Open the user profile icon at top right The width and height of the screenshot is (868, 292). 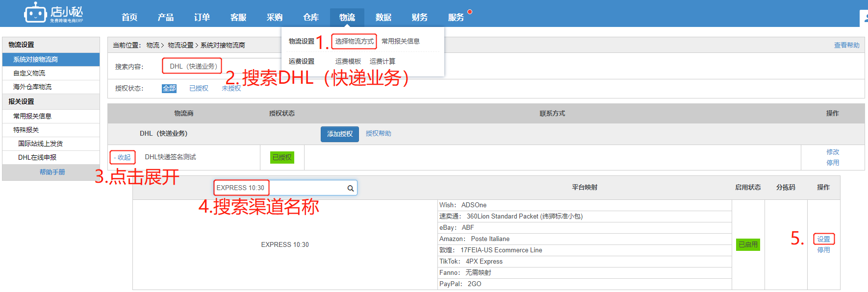click(x=865, y=18)
